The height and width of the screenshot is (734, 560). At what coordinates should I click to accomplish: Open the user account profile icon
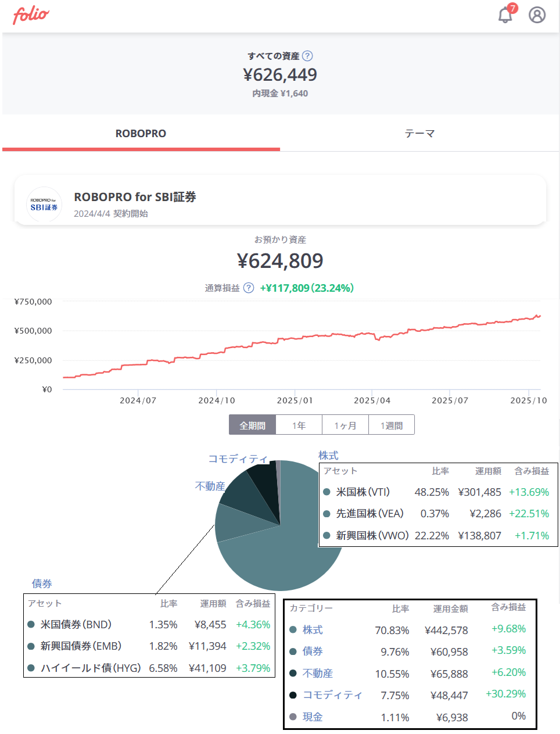point(537,15)
